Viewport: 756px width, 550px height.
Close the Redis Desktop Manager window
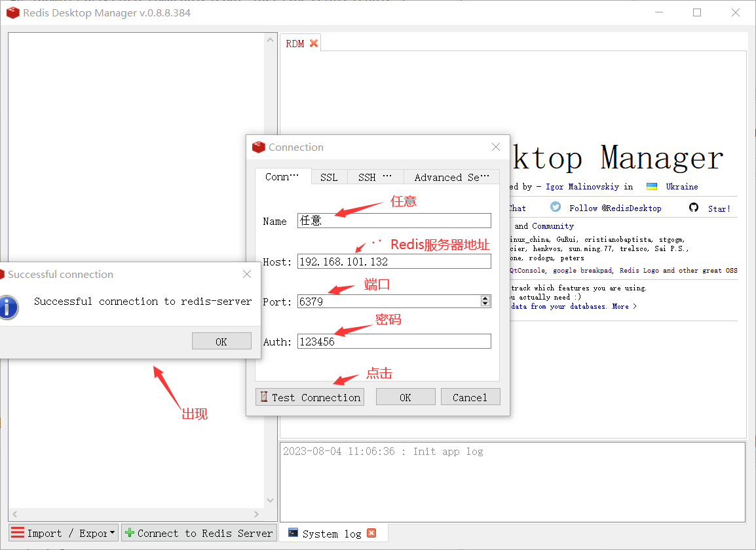(x=735, y=12)
